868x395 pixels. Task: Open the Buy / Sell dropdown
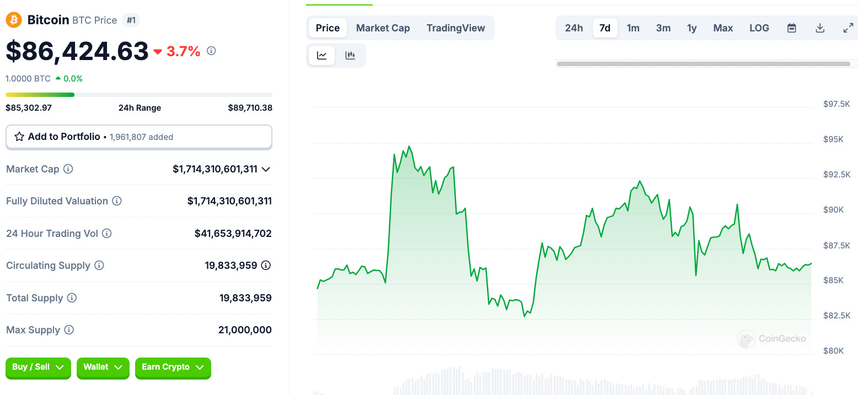pos(38,367)
